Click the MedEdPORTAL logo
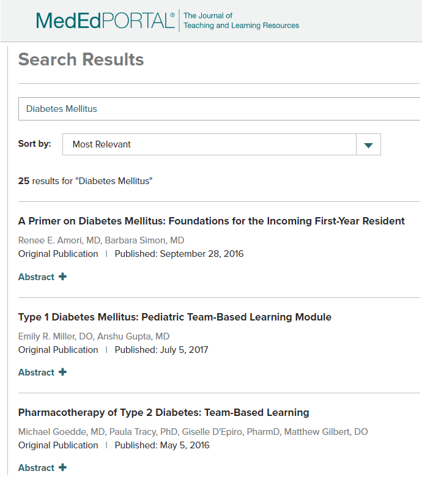Image resolution: width=422 pixels, height=504 pixels. point(105,20)
